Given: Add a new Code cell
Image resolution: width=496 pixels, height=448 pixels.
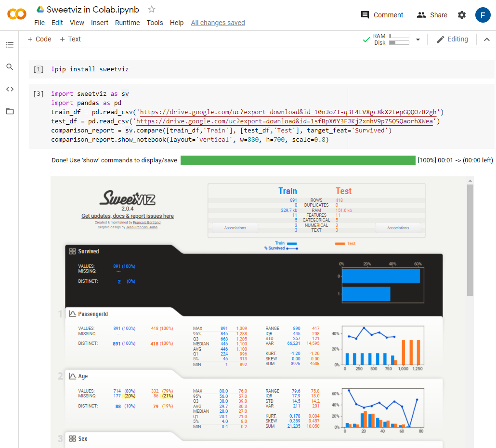Looking at the screenshot, I should [x=39, y=39].
